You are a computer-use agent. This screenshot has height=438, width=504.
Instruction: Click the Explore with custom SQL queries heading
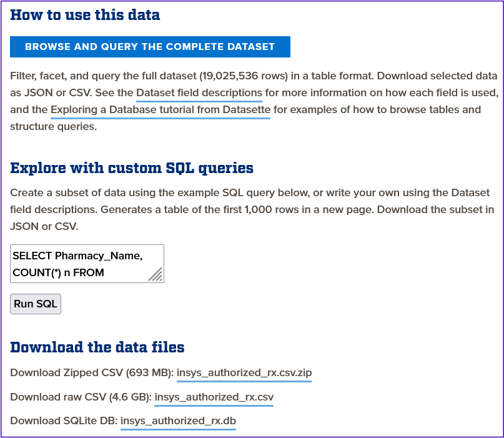(x=132, y=167)
